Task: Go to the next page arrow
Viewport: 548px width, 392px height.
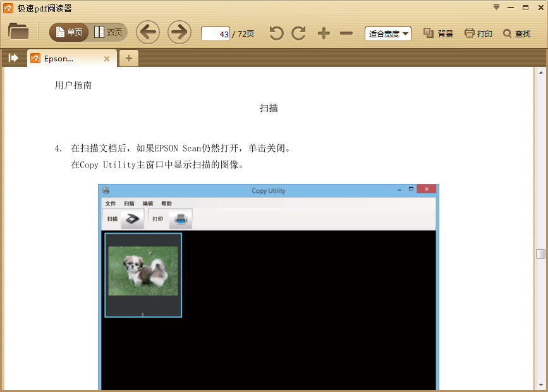Action: coord(180,32)
